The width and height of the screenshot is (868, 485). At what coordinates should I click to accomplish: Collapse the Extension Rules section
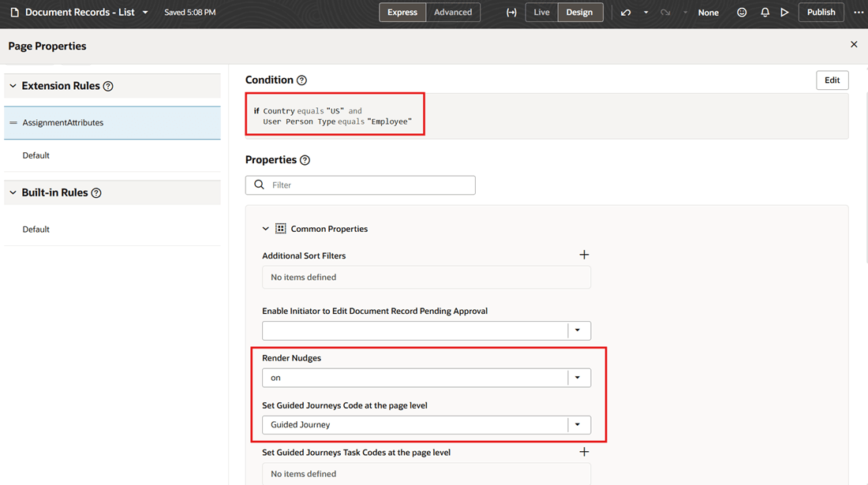[x=13, y=86]
